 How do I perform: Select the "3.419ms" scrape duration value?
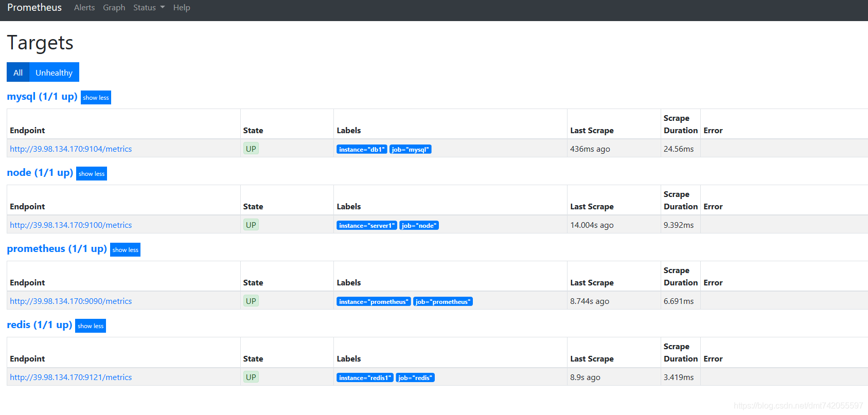click(679, 377)
